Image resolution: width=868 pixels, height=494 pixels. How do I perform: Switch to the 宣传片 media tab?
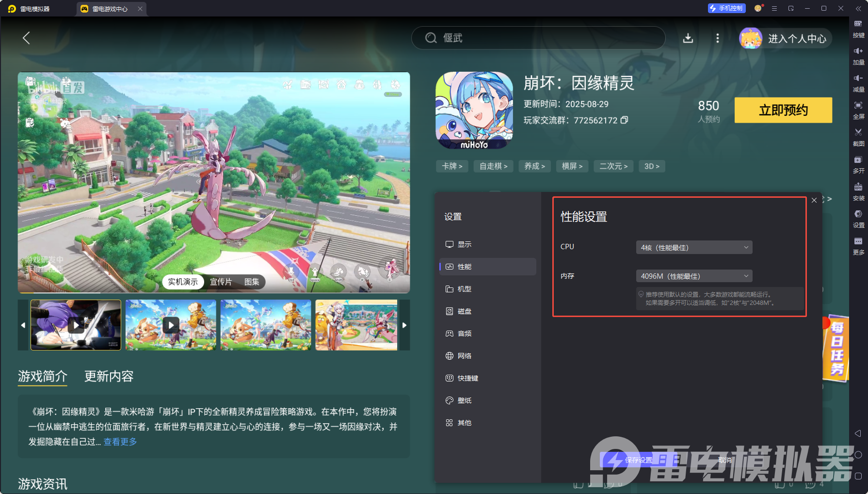click(222, 282)
